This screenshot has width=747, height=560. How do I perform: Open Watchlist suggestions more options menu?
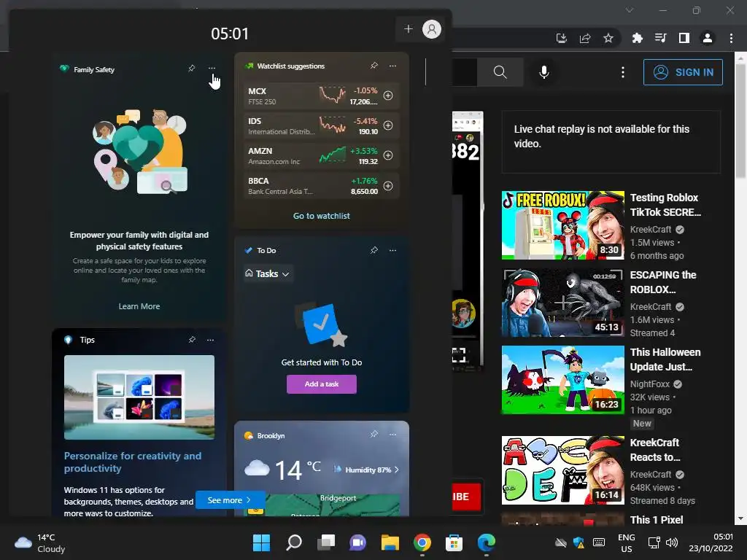[x=392, y=66]
